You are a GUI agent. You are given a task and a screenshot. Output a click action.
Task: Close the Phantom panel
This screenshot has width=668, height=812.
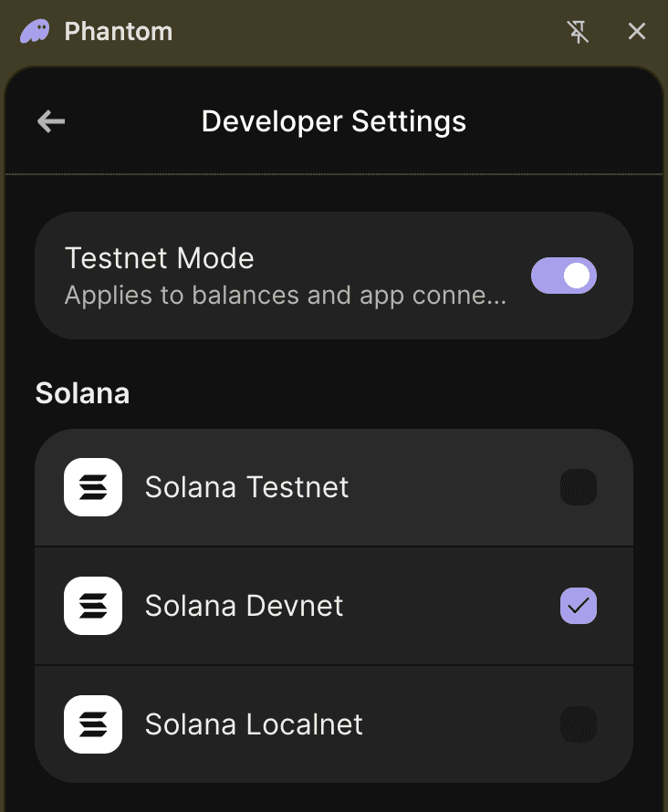(637, 32)
